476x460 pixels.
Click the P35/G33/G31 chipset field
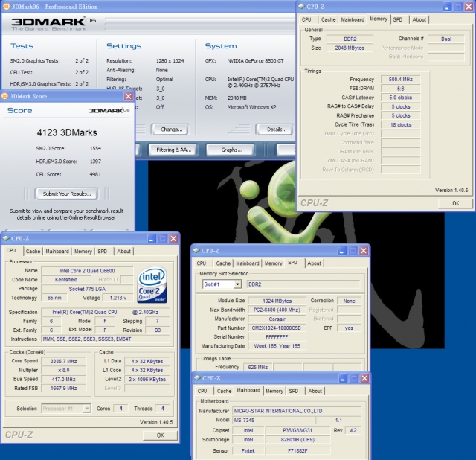pos(297,430)
